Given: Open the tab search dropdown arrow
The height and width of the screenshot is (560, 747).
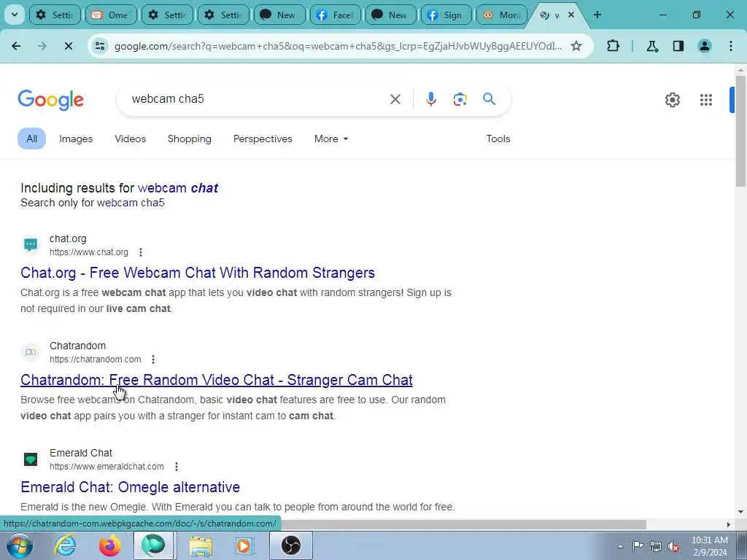Looking at the screenshot, I should pos(15,15).
